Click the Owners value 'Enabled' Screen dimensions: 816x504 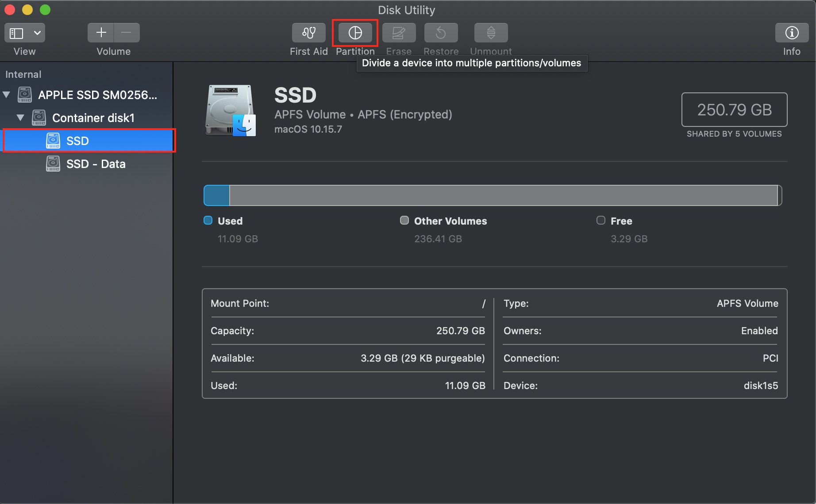tap(759, 331)
